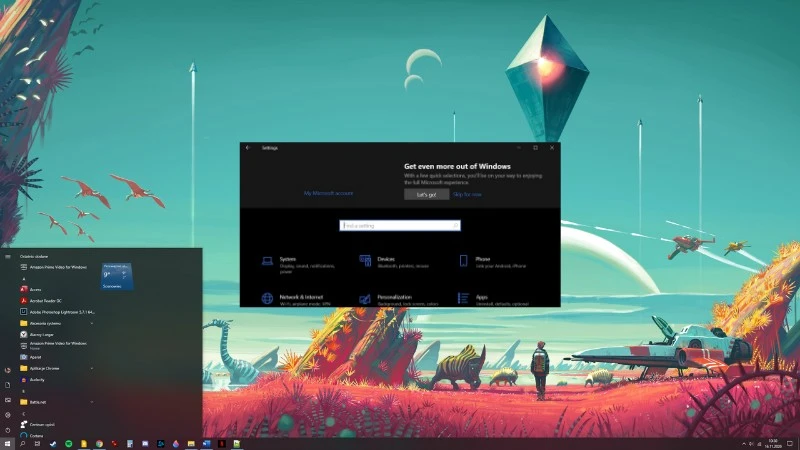Open taskbar search magnifier

(x=22, y=444)
